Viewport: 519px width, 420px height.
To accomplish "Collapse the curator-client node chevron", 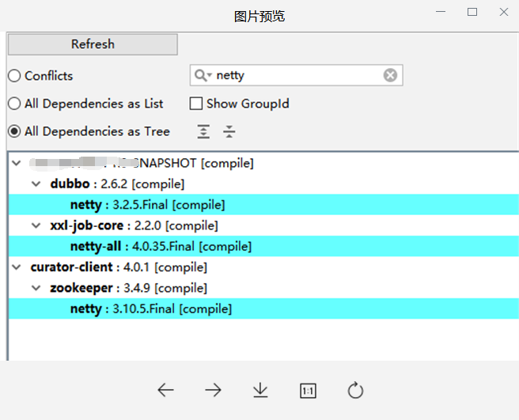I will pos(17,267).
